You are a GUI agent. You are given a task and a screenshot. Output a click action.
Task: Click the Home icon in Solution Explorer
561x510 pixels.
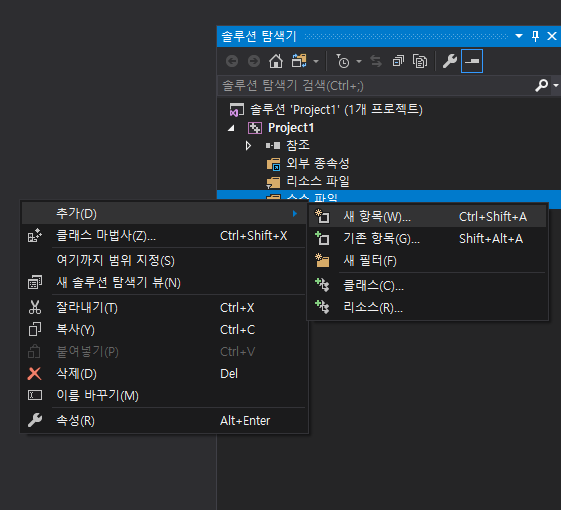[x=276, y=61]
